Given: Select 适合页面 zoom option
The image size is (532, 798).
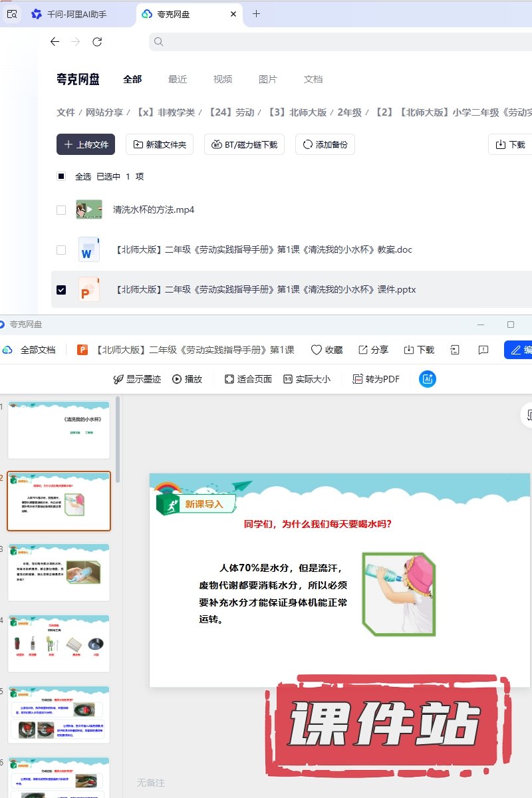Looking at the screenshot, I should 248,379.
